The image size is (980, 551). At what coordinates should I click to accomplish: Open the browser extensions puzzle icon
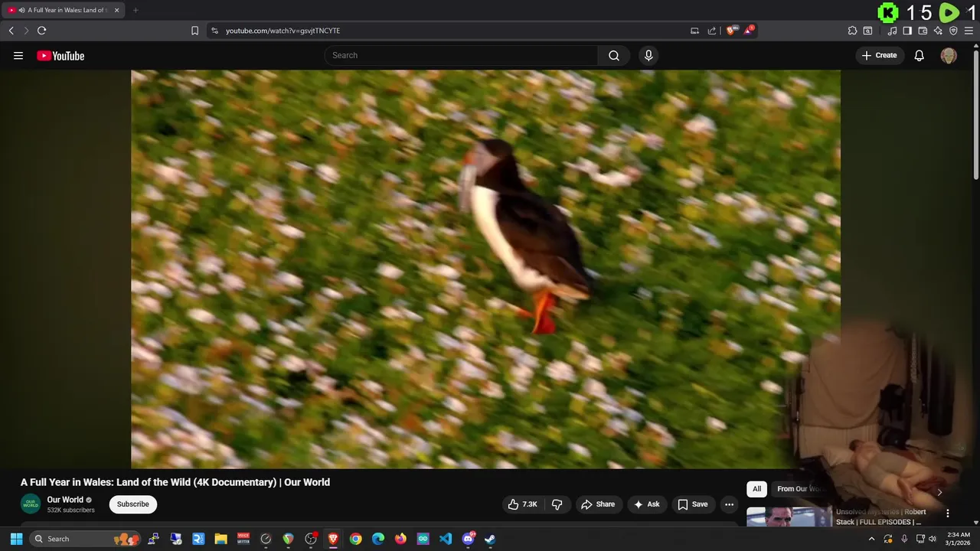click(x=852, y=31)
